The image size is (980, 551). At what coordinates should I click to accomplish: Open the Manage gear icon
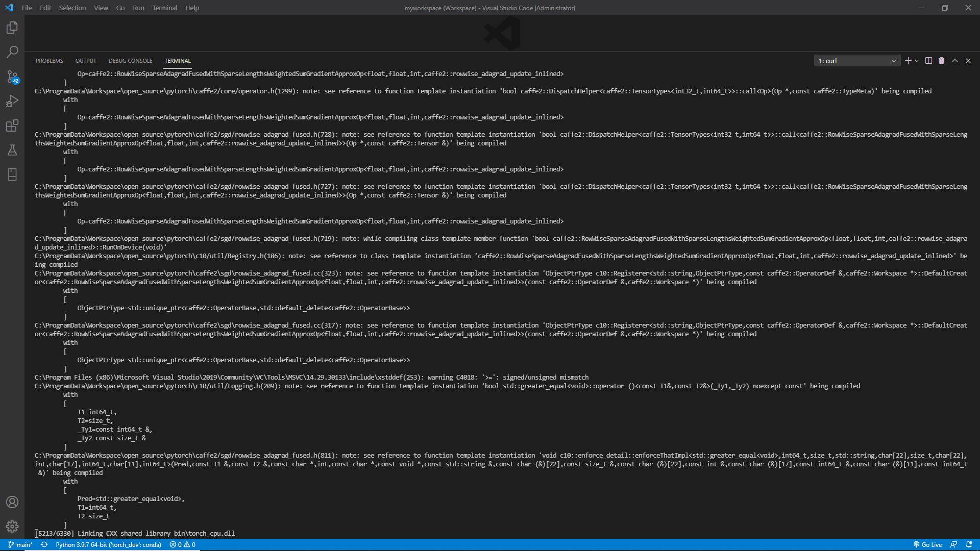point(12,526)
